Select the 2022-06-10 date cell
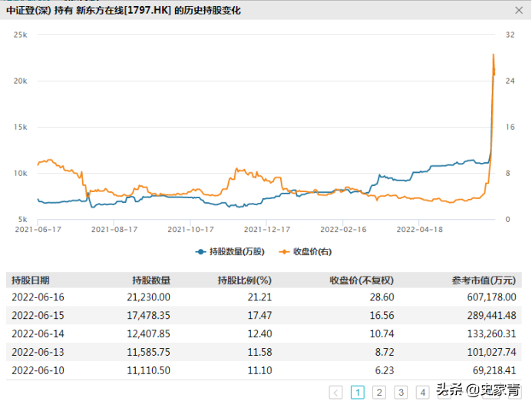The height and width of the screenshot is (408, 532). point(38,370)
